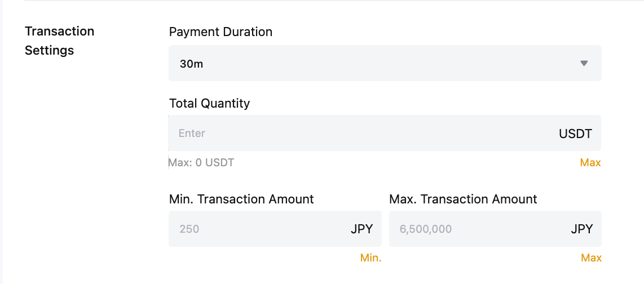This screenshot has height=284, width=644.
Task: Click the Transaction Settings section heading
Action: (x=59, y=41)
